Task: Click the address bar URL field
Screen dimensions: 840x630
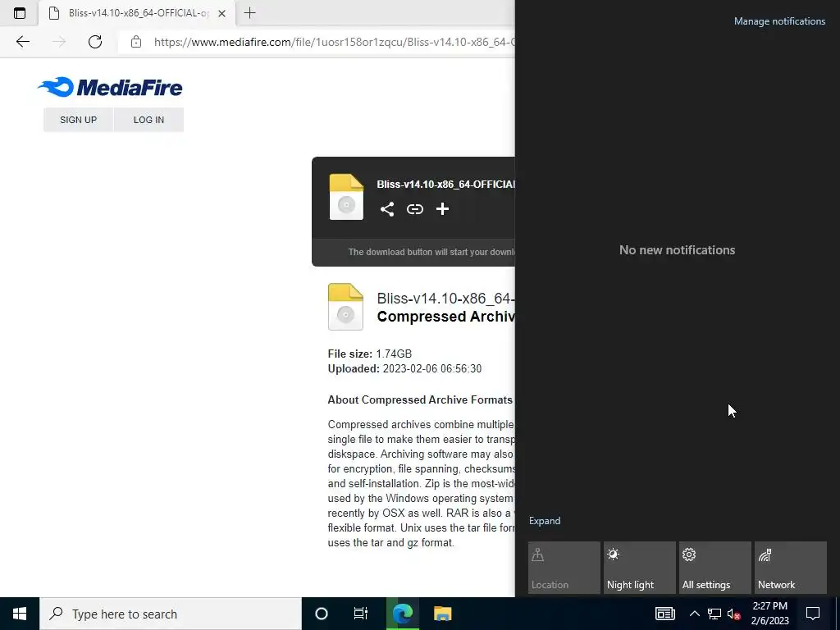Action: pyautogui.click(x=334, y=42)
